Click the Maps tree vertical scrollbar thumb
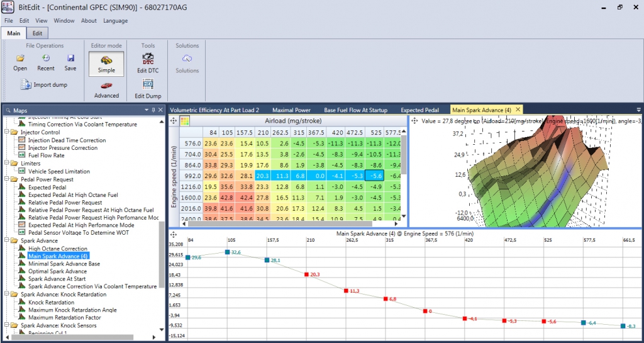The height and width of the screenshot is (343, 644). [x=162, y=255]
